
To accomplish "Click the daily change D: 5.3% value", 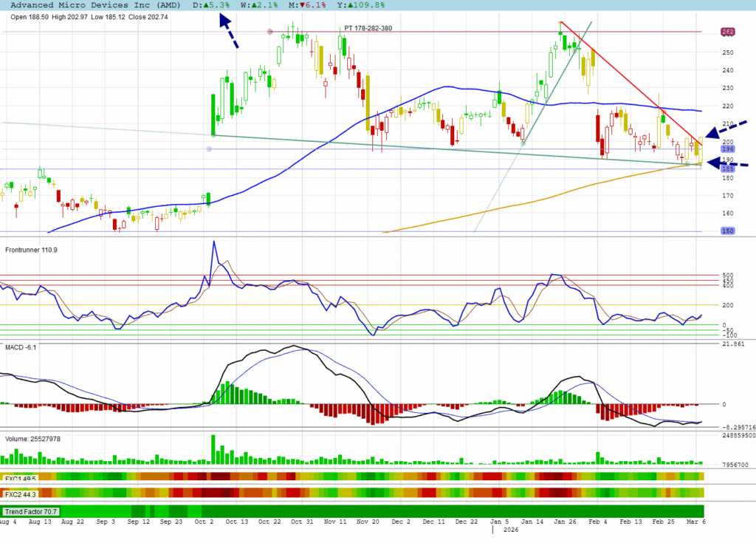I will (x=212, y=5).
